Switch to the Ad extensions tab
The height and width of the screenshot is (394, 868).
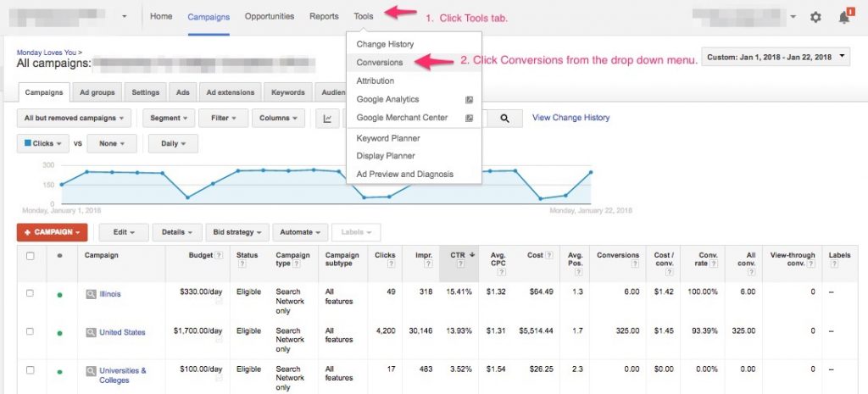(231, 92)
